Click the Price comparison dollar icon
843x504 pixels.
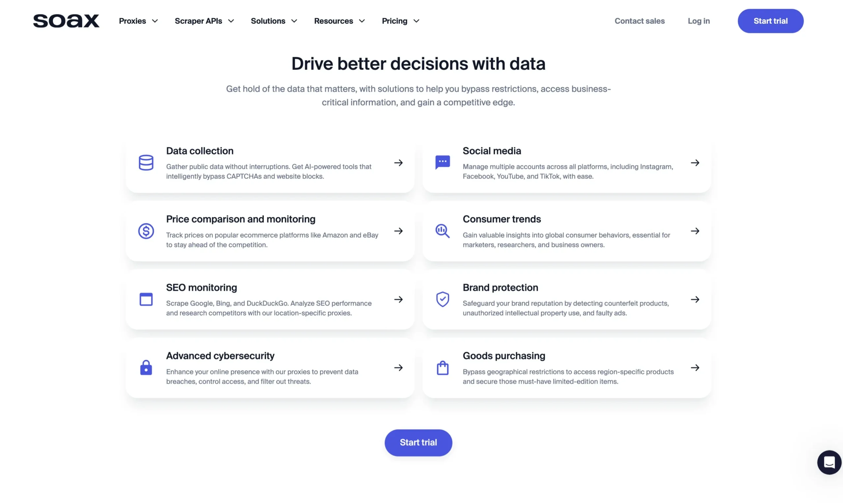pos(146,230)
